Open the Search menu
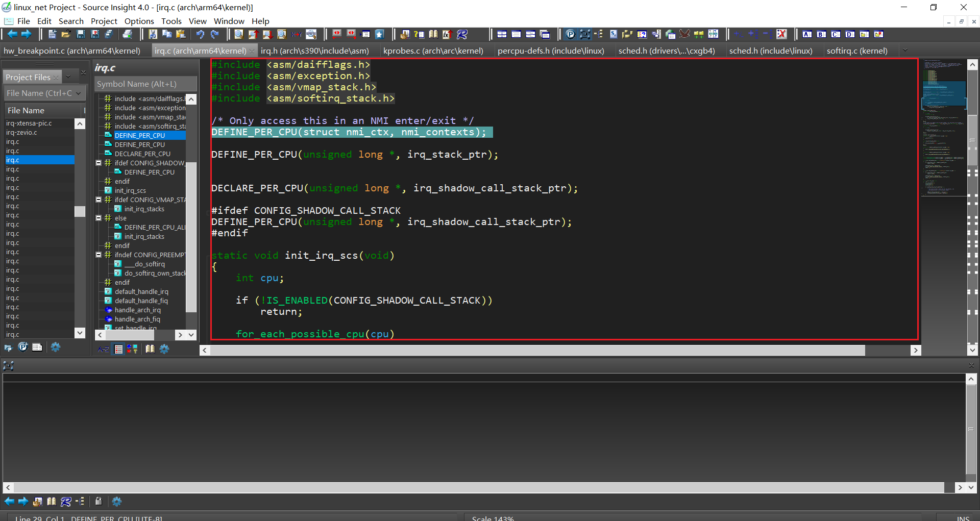 tap(71, 21)
